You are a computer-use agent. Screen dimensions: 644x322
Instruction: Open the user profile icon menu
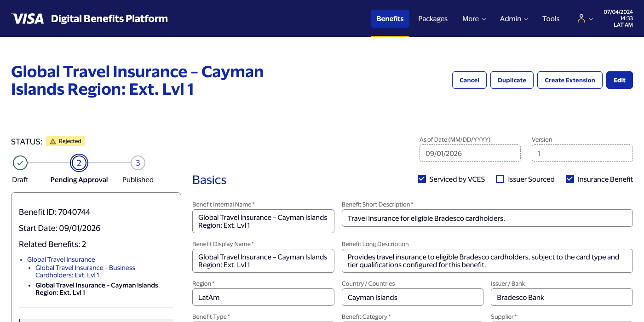click(x=581, y=18)
